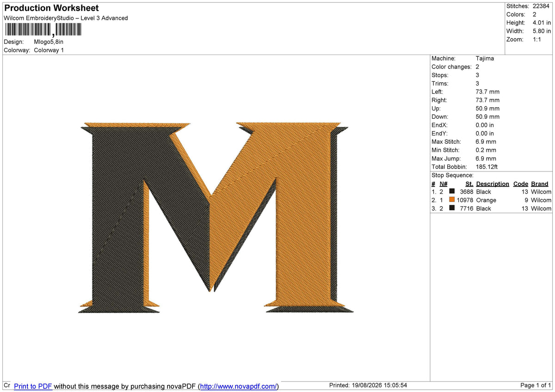Viewport: 555px width, 392px height.
Task: Open the http://www.novapdf.com/ link
Action: 238,386
